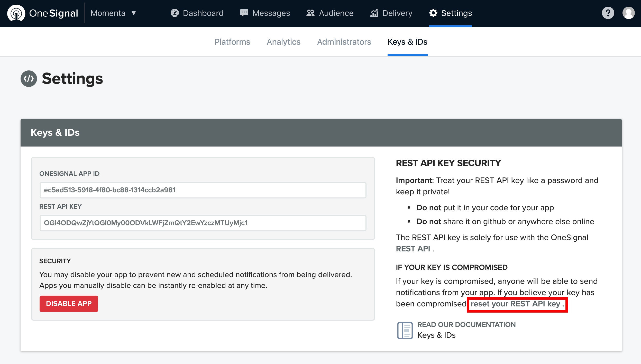Click the Messages speech bubble icon
The image size is (641, 364).
coord(244,13)
